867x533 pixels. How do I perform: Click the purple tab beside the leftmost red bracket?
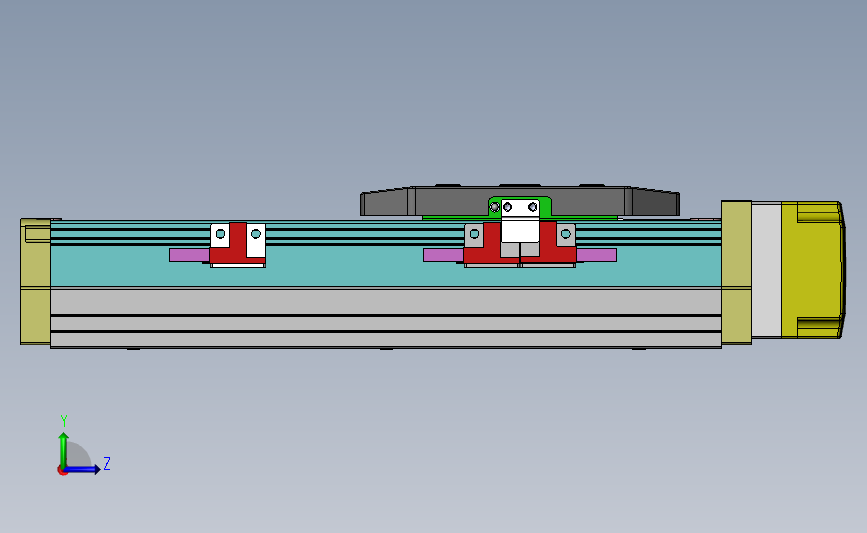pos(189,255)
